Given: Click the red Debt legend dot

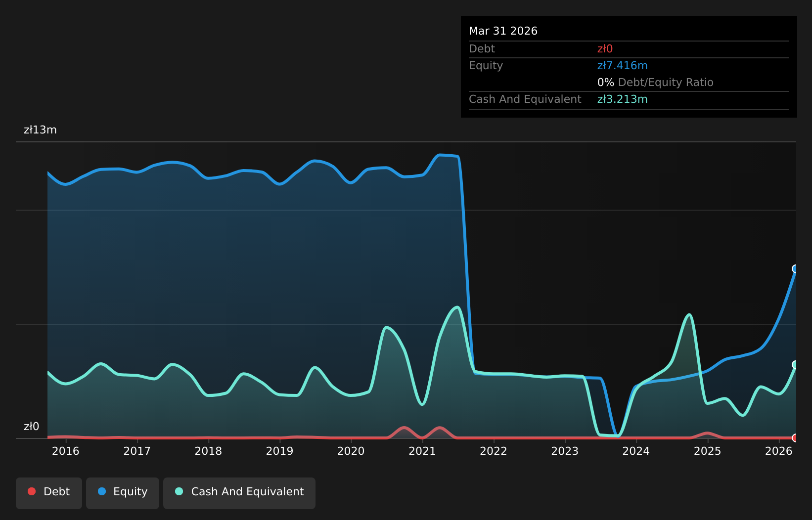Looking at the screenshot, I should coord(32,491).
